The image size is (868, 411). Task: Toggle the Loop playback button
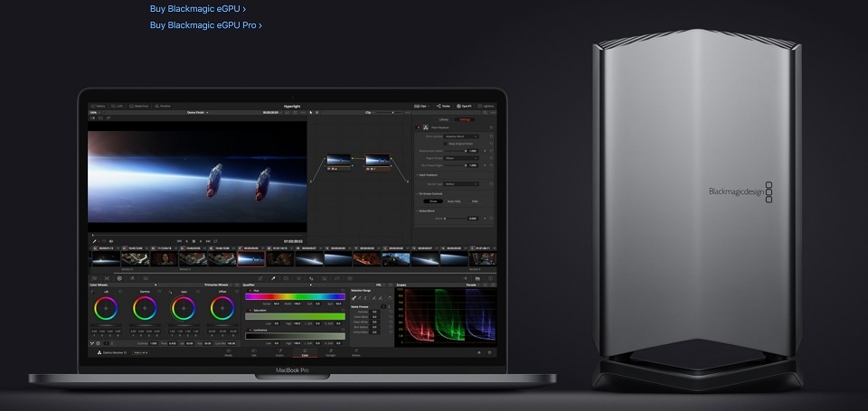(215, 241)
